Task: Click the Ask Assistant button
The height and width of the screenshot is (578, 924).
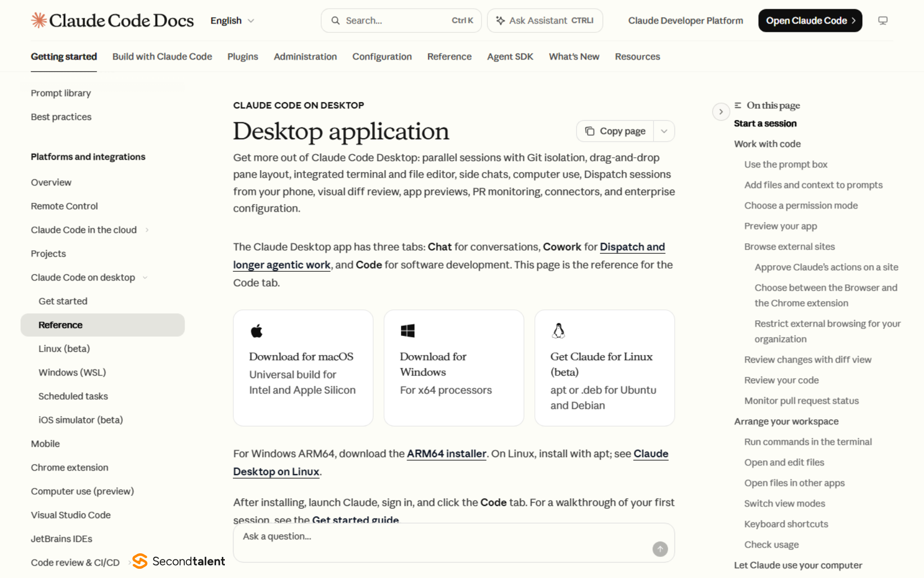Action: 545,21
